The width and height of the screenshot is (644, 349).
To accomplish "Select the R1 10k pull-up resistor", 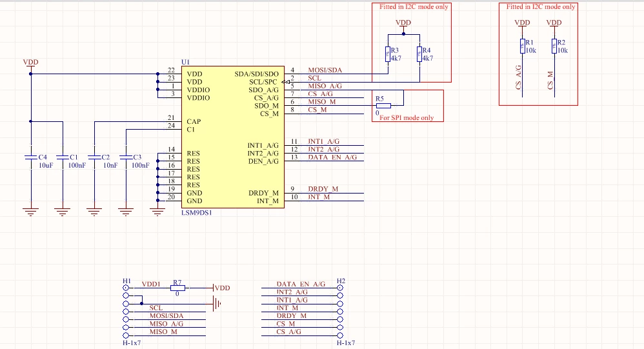I will (523, 46).
